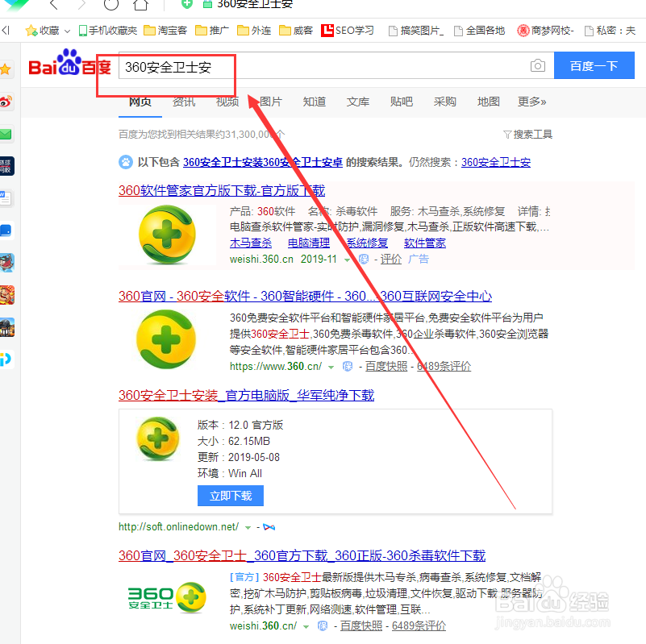Open the Weibo sidebar icon
The height and width of the screenshot is (644, 646).
point(6,102)
